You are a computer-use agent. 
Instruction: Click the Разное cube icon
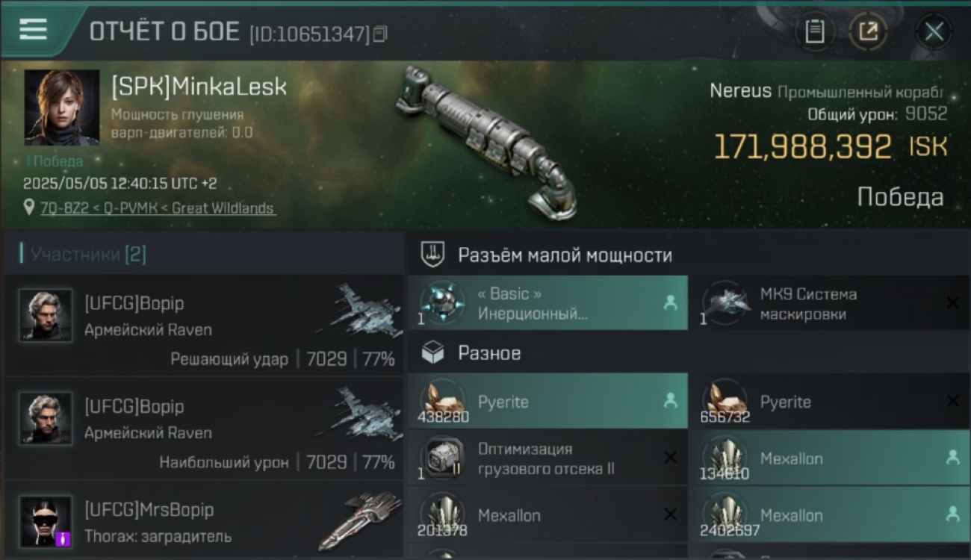coord(433,352)
